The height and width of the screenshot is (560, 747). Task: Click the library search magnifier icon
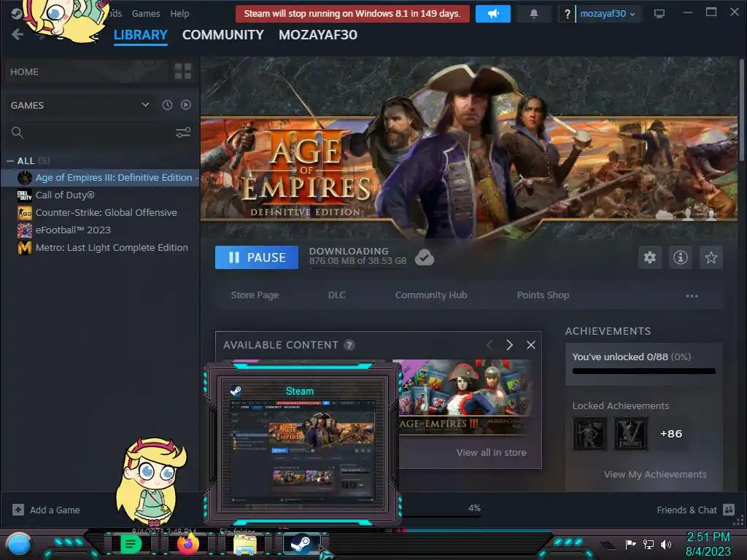click(18, 133)
